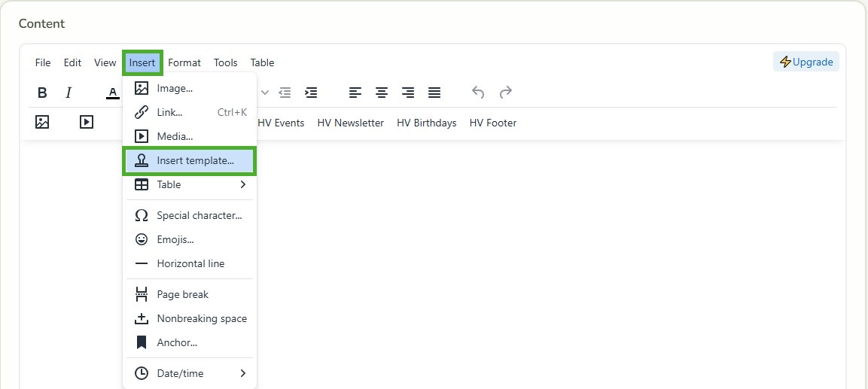The height and width of the screenshot is (389, 868).
Task: Insert the HV Footer template
Action: [492, 123]
